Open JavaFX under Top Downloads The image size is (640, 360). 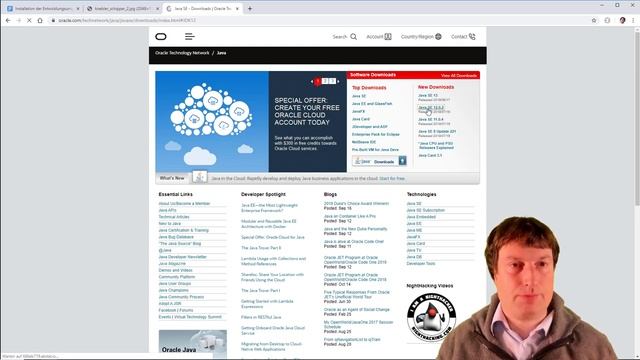pyautogui.click(x=358, y=111)
